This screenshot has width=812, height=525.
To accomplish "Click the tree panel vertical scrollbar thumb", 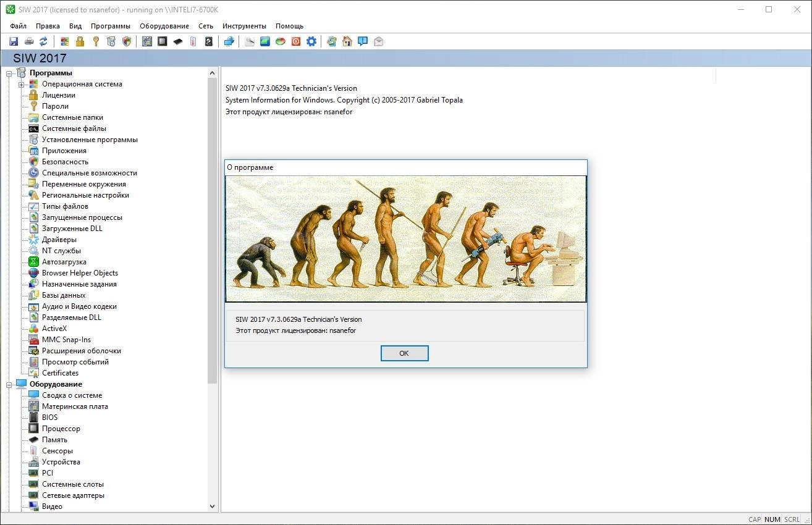I will coord(213,230).
